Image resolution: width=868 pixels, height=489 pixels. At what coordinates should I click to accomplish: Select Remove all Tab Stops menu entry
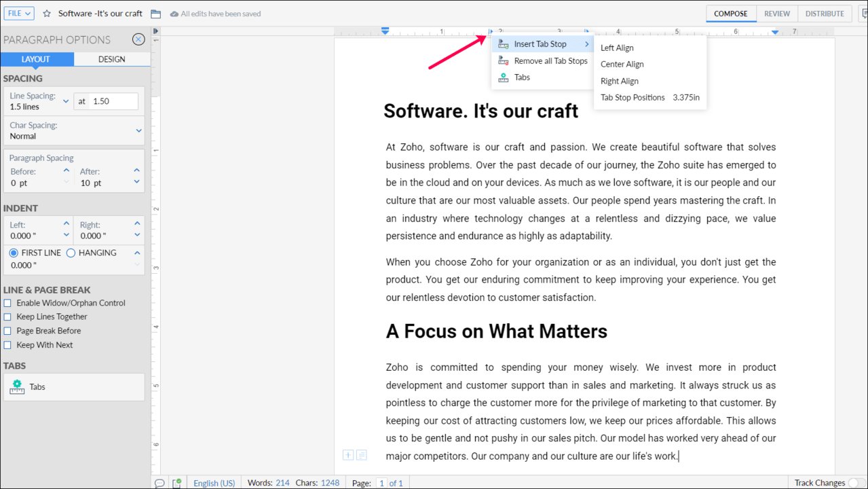[x=543, y=61]
